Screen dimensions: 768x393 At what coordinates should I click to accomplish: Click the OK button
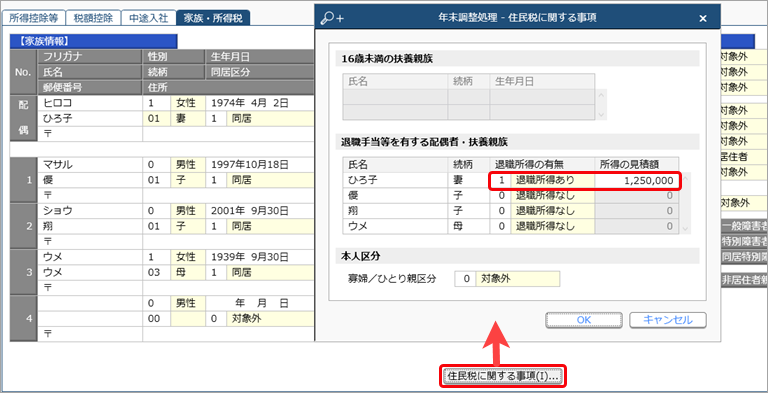(x=584, y=320)
